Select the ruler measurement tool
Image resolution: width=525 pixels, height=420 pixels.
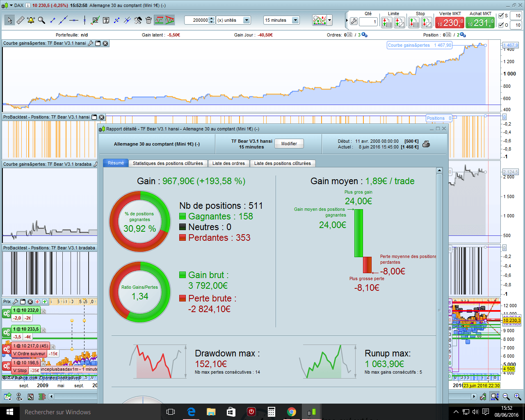click(x=20, y=20)
